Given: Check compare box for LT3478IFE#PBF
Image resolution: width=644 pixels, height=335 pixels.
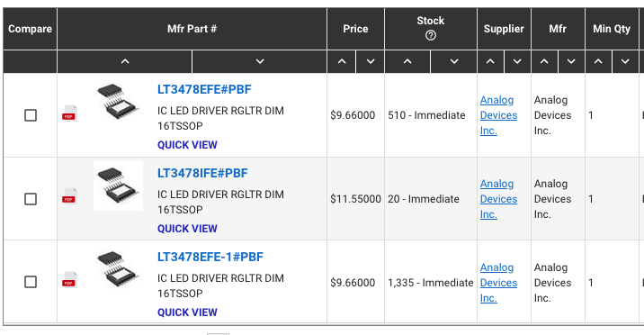Looking at the screenshot, I should 31,199.
